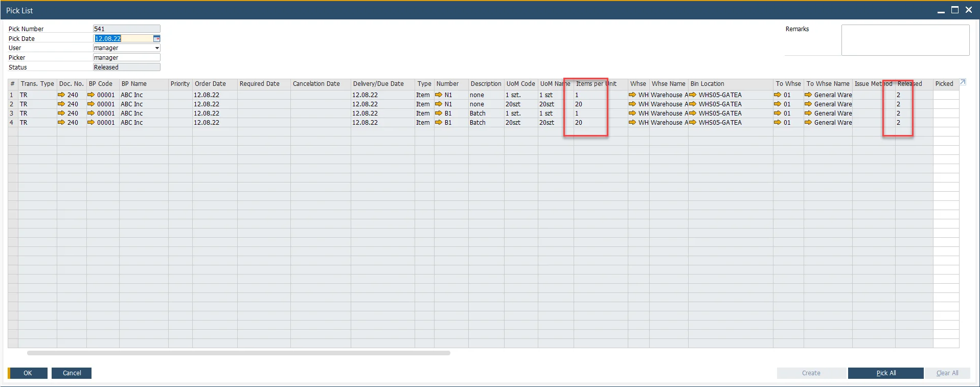
Task: Select row number 1 in the table
Action: (x=13, y=95)
